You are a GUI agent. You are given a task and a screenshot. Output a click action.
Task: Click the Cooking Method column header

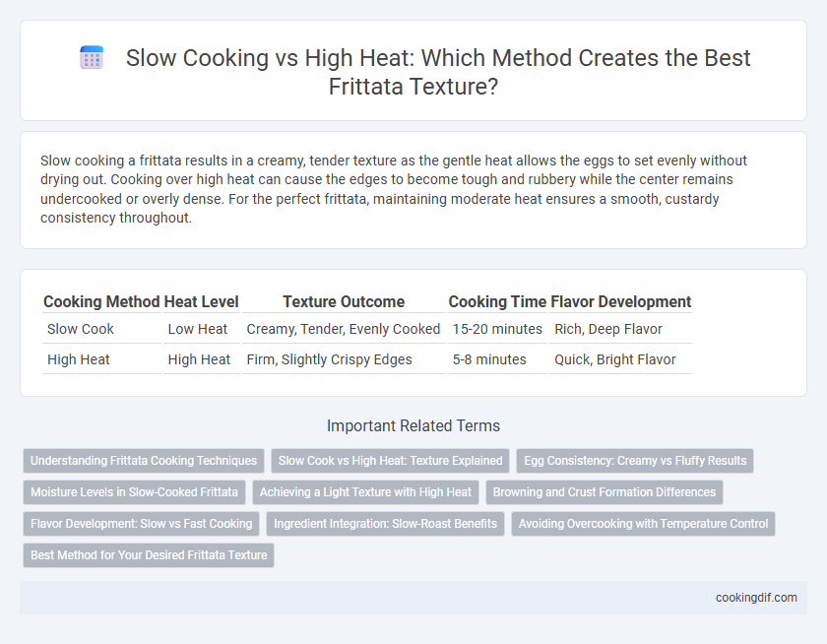tap(101, 301)
